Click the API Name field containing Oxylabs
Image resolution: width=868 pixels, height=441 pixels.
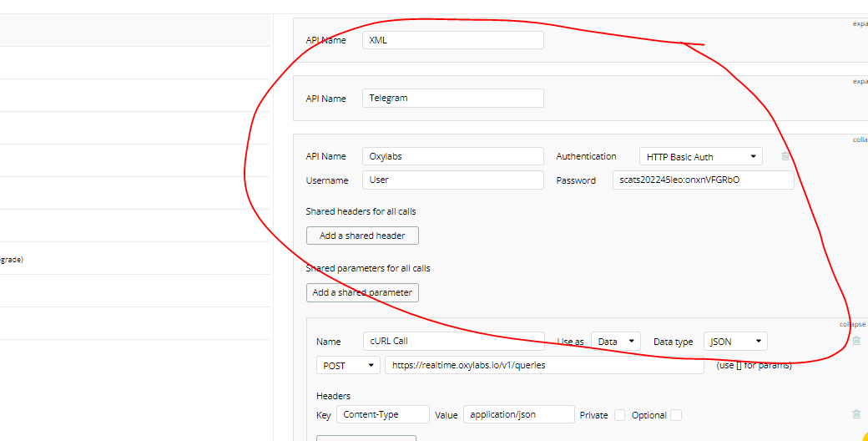tap(453, 156)
